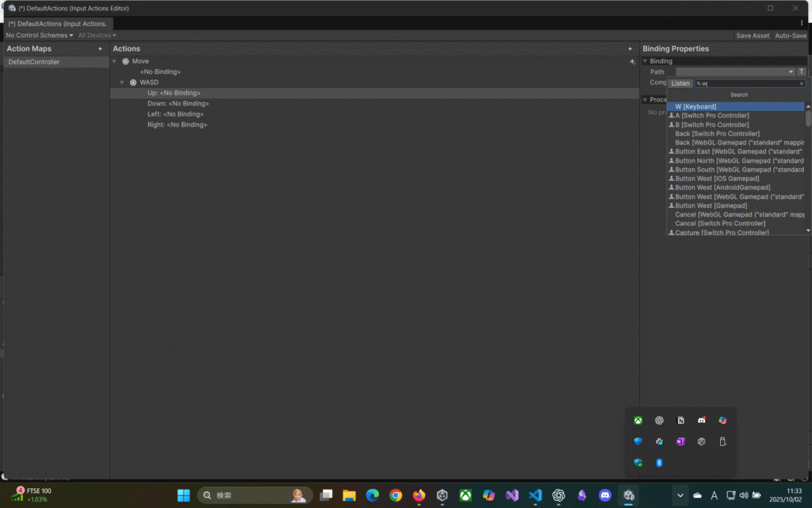Toggle the Auto-Save option

coord(790,36)
